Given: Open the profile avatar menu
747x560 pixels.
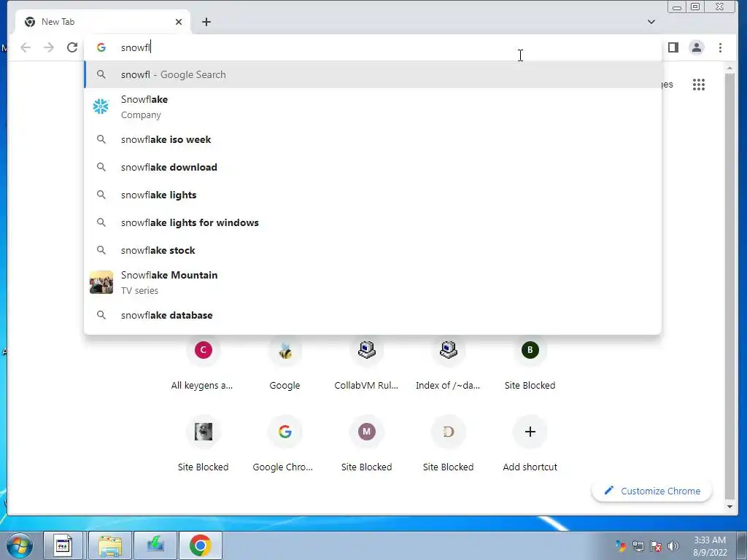Looking at the screenshot, I should coord(697,47).
